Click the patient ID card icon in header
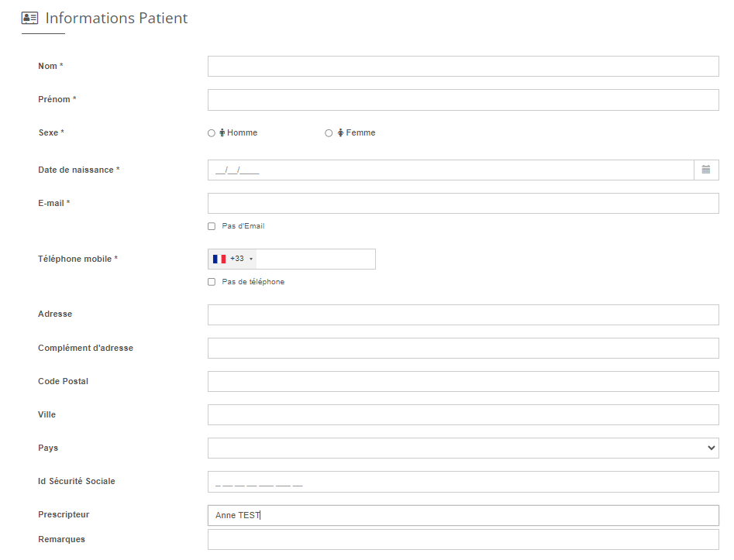This screenshot has height=560, width=734. [29, 19]
